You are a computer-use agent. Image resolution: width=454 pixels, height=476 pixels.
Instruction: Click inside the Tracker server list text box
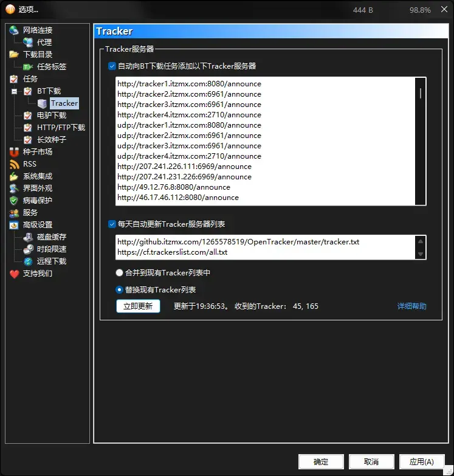click(x=265, y=141)
